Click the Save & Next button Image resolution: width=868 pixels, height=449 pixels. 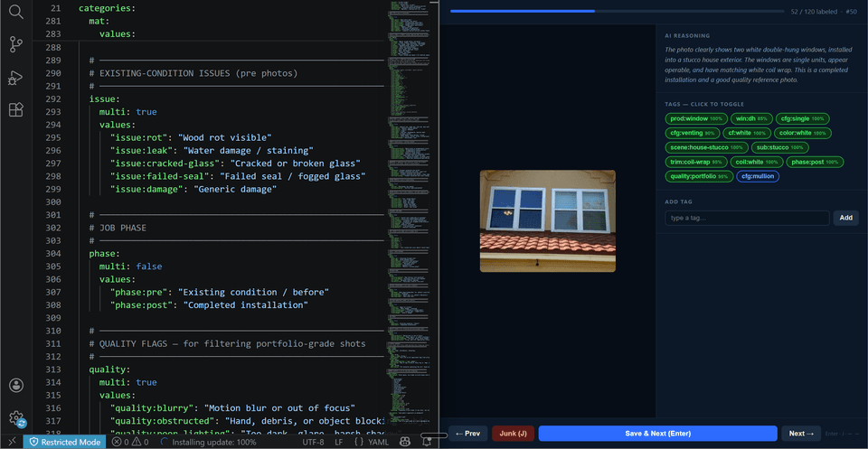pos(657,434)
